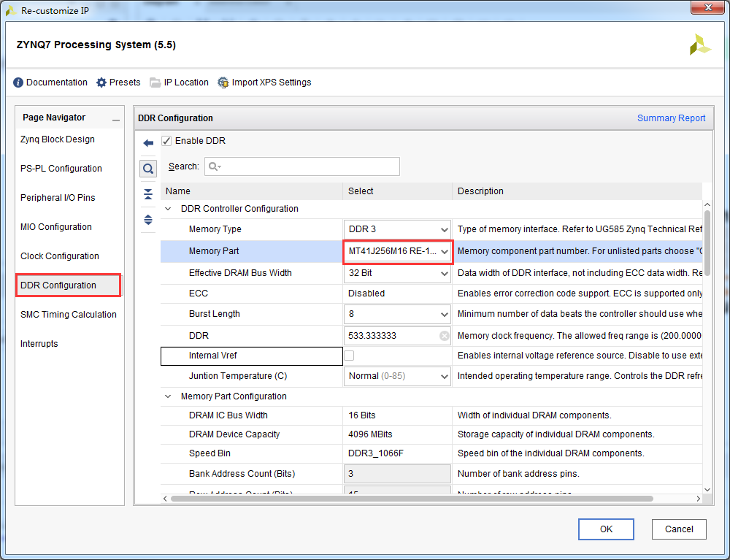Select the Memory Part row label
730x560 pixels.
pyautogui.click(x=214, y=251)
